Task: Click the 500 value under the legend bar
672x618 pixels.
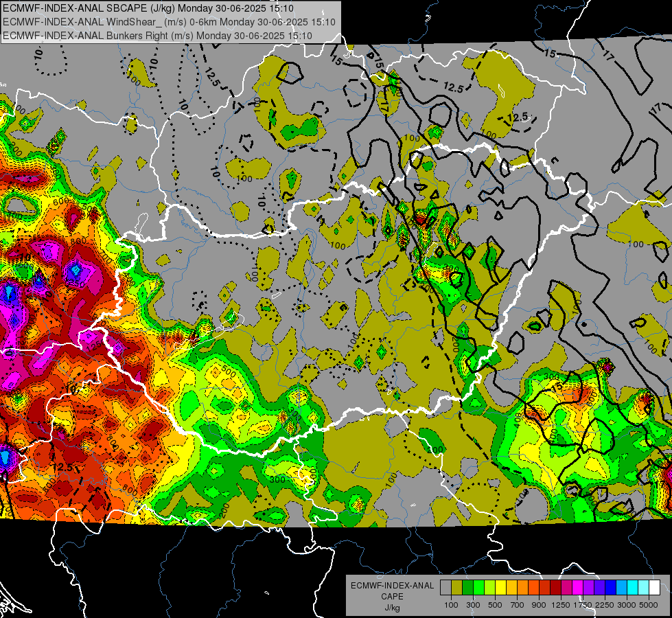Action: tap(495, 605)
